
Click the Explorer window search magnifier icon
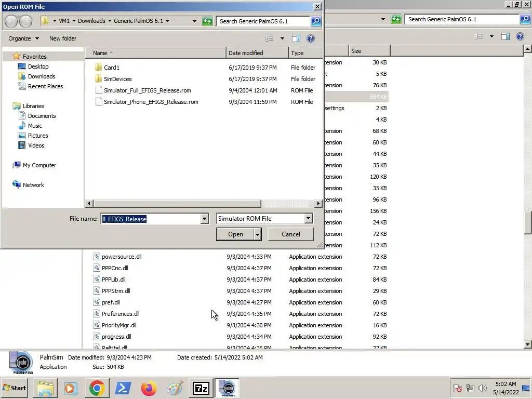525,19
